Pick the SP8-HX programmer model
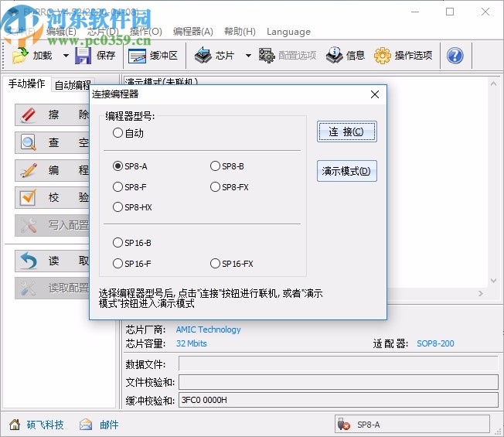Viewport: 504px width, 437px height. click(x=117, y=207)
